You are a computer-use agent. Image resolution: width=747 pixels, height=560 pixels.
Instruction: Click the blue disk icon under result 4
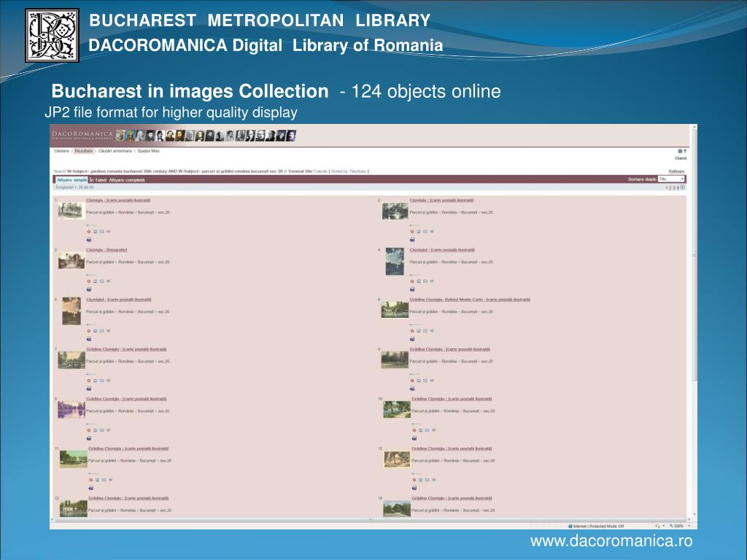pos(412,289)
